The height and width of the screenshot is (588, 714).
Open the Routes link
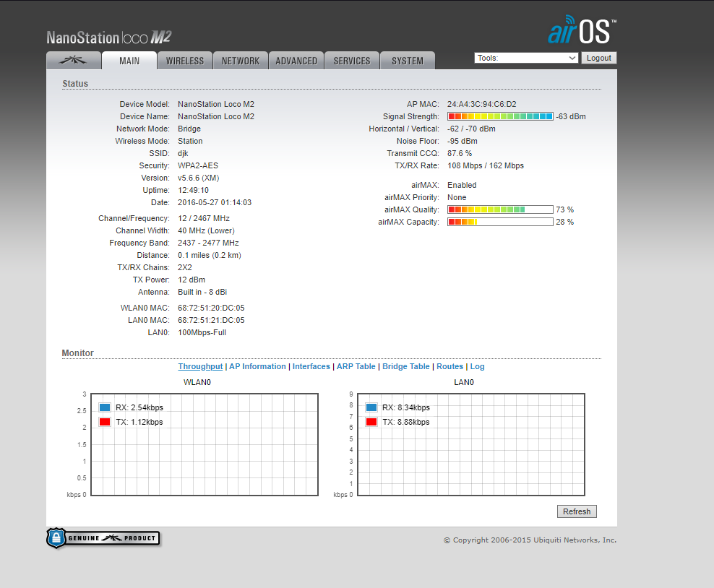(x=450, y=366)
